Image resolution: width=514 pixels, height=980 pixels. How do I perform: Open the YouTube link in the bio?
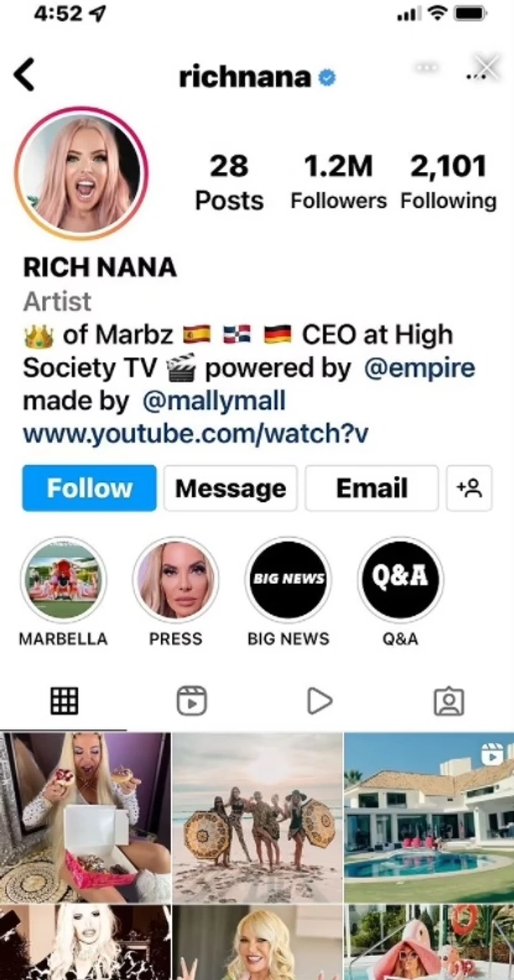[x=196, y=434]
